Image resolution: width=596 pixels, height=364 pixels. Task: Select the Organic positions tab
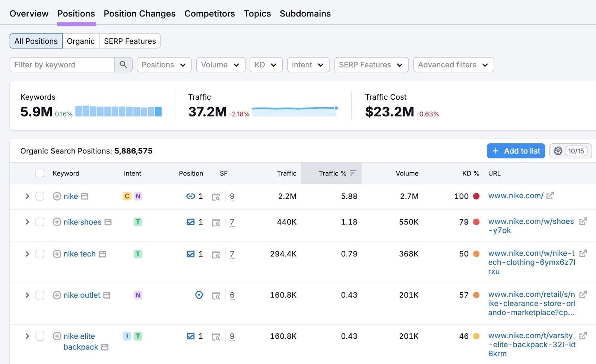pyautogui.click(x=80, y=41)
